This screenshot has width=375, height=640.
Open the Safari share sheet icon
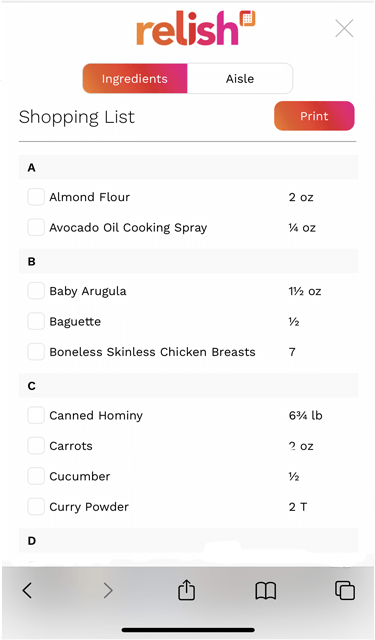[x=186, y=589]
